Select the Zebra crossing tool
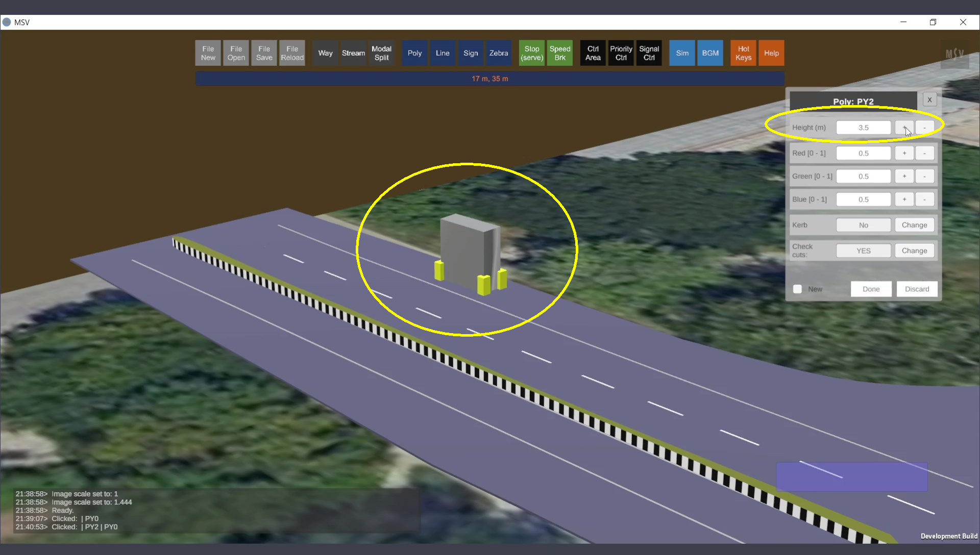Viewport: 980px width, 555px height. (x=498, y=53)
